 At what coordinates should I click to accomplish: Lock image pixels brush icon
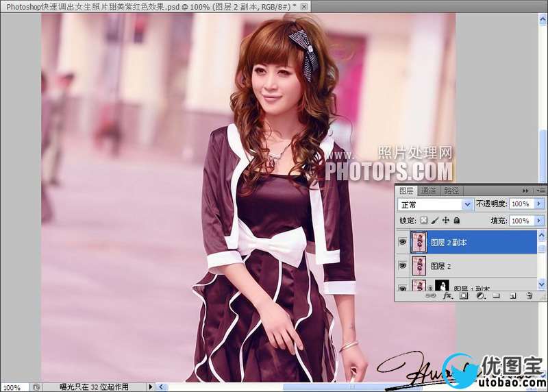point(435,220)
